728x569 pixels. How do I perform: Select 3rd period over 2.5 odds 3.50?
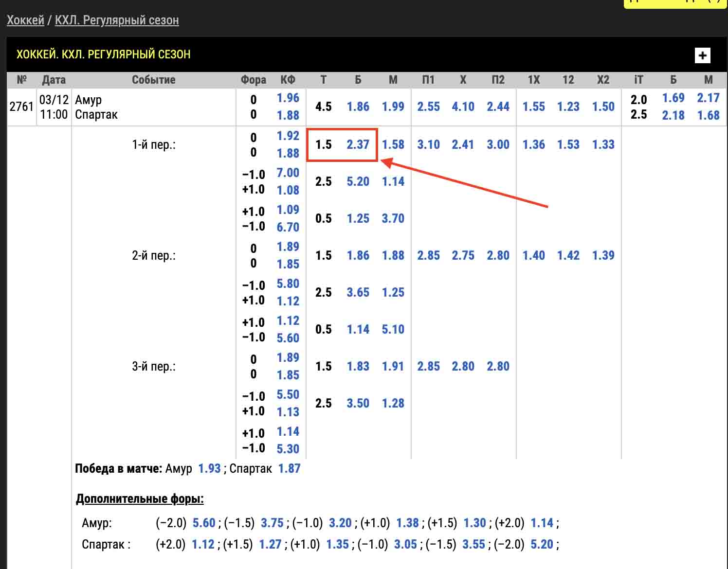tap(358, 403)
